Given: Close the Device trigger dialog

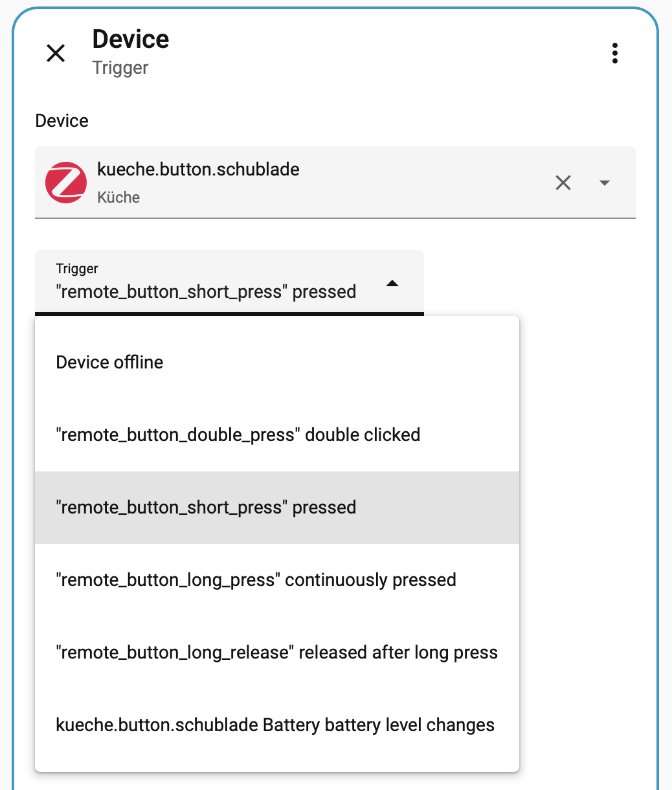Looking at the screenshot, I should tap(56, 53).
